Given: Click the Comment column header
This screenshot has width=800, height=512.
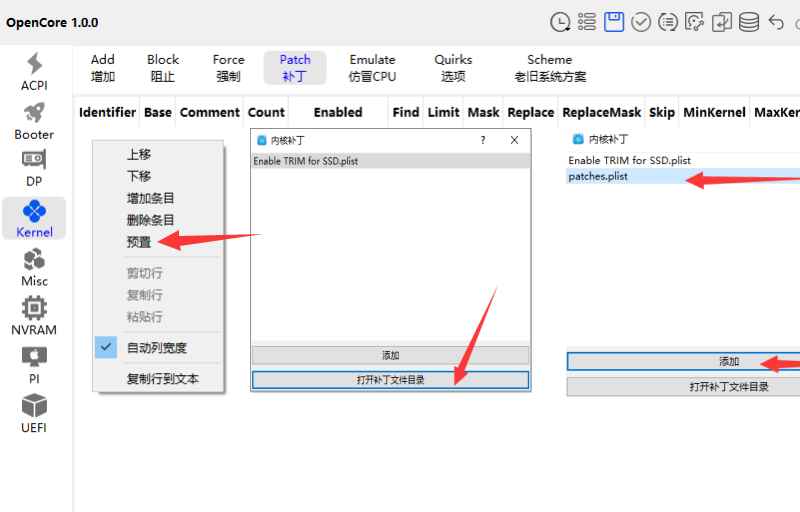Looking at the screenshot, I should click(210, 112).
